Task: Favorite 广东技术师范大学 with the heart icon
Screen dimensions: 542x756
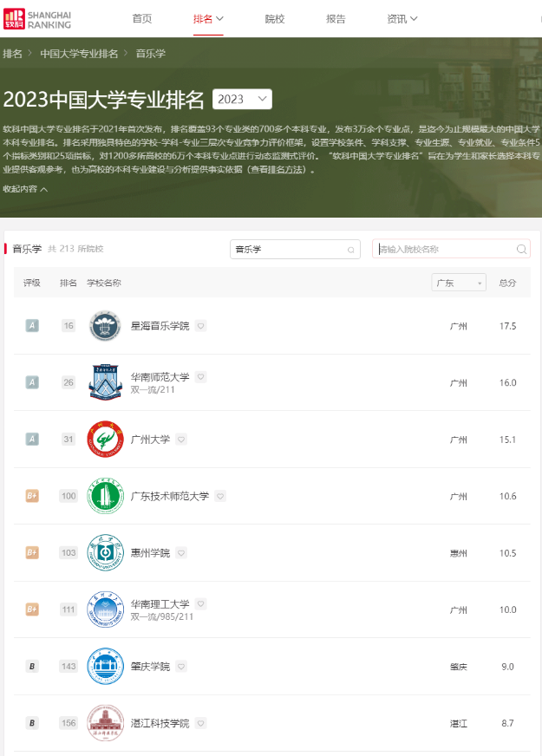Action: click(220, 496)
